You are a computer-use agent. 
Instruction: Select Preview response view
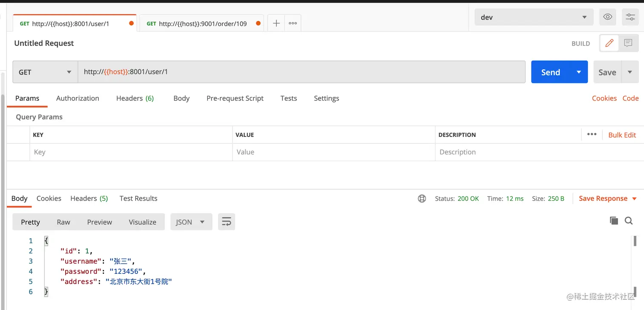100,222
